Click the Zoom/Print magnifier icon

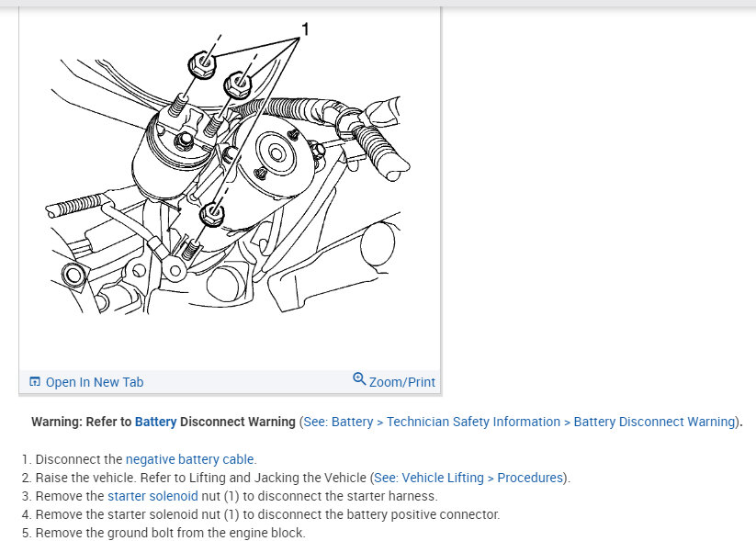(359, 379)
